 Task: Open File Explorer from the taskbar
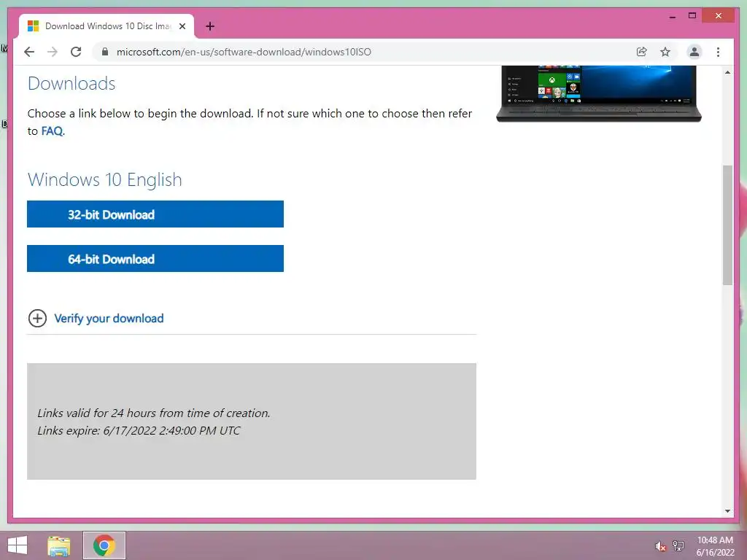(x=59, y=545)
